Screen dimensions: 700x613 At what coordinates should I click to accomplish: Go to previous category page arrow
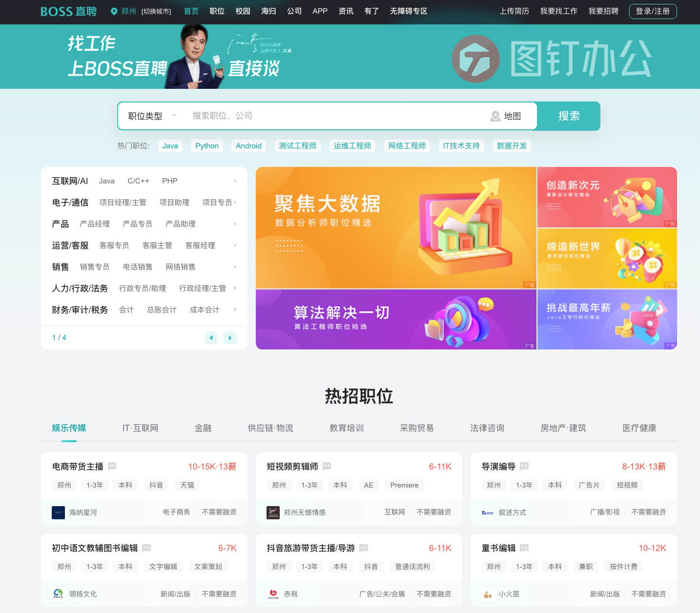click(x=211, y=338)
